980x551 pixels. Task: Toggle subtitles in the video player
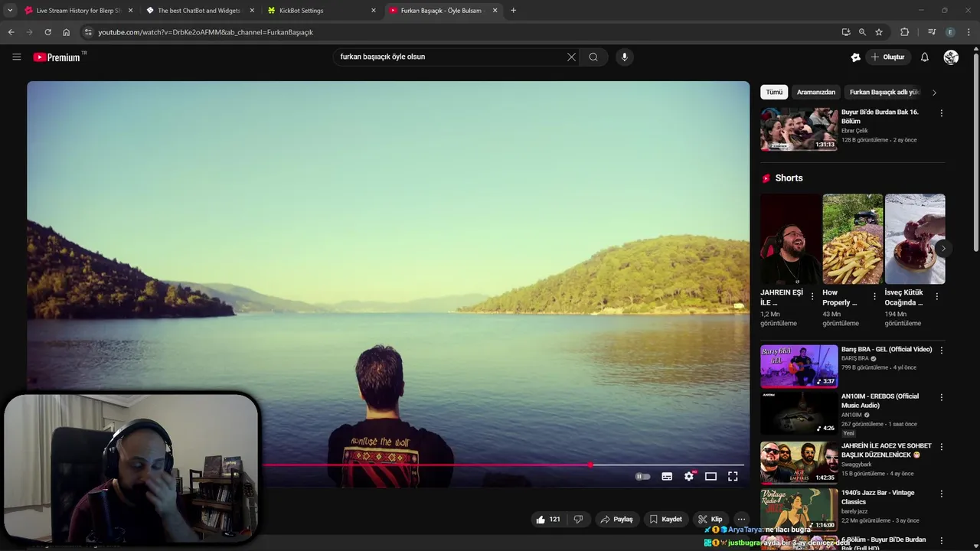coord(667,476)
